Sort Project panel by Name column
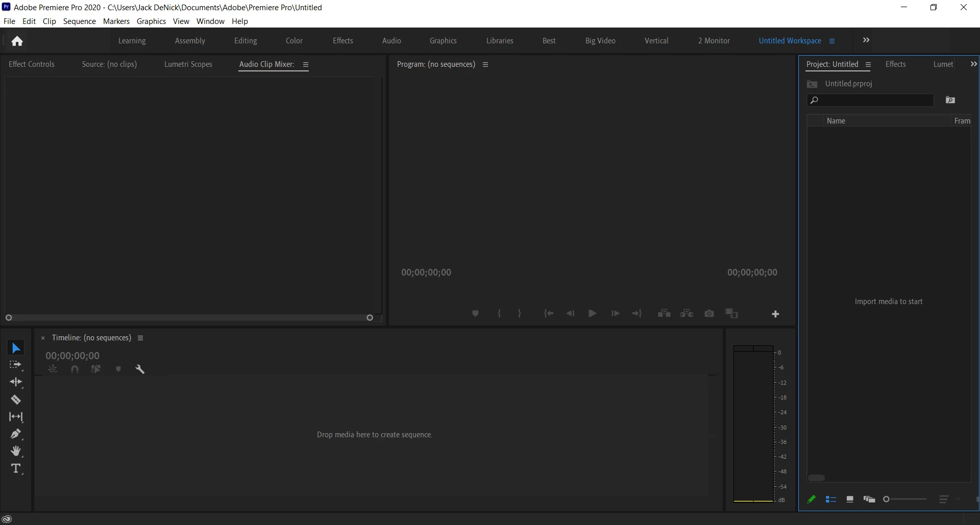This screenshot has height=525, width=980. 836,121
